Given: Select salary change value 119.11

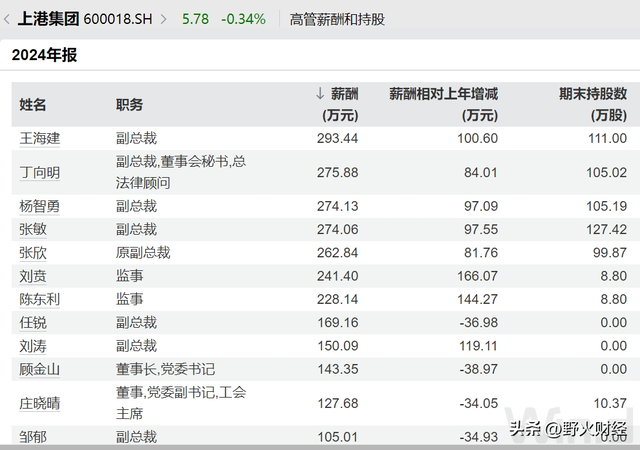Looking at the screenshot, I should coord(478,346).
